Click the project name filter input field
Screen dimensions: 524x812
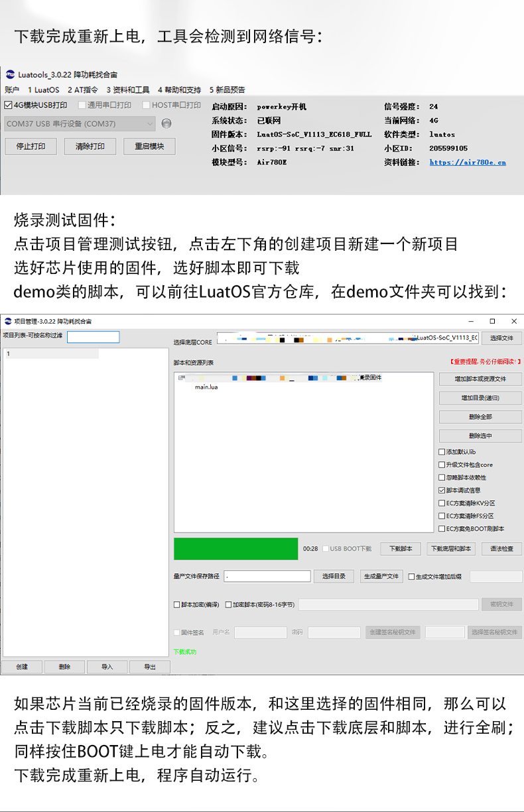(x=93, y=337)
